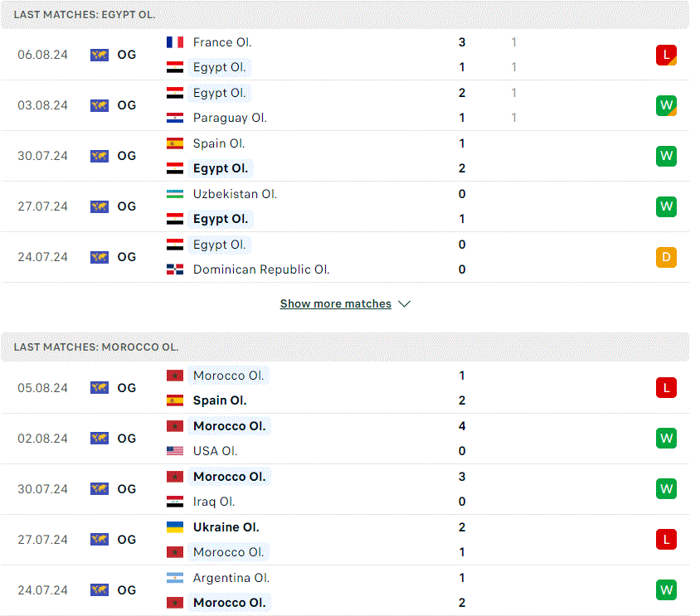Click the France Ol. flag icon

(x=174, y=42)
